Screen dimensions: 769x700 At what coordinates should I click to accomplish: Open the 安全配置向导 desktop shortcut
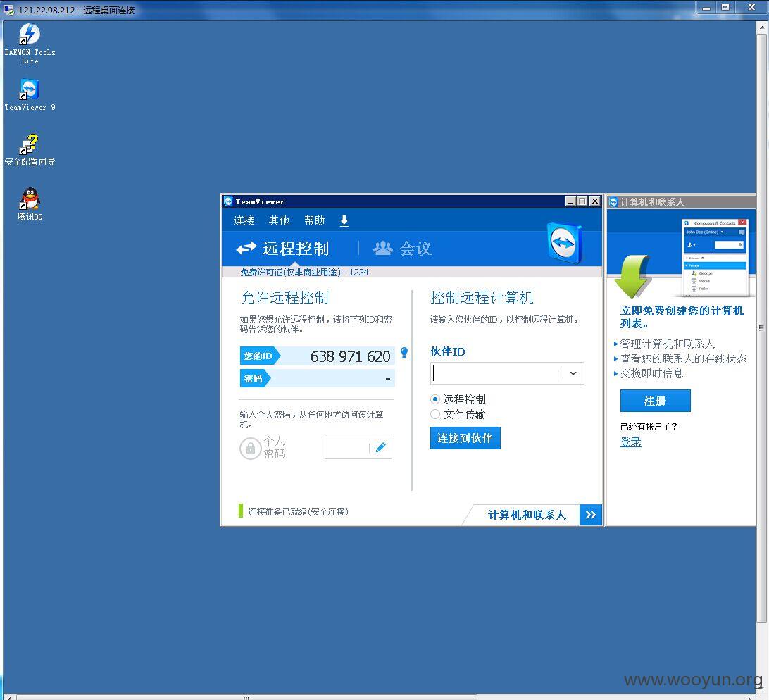coord(30,149)
